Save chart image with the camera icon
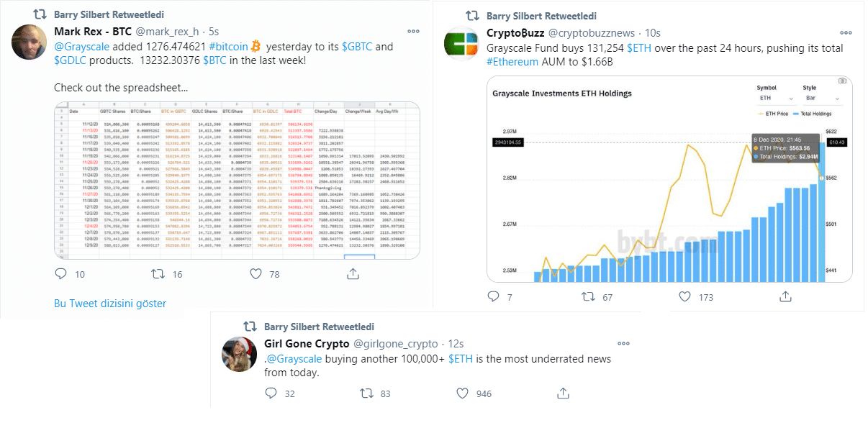This screenshot has width=868, height=428. pyautogui.click(x=842, y=81)
